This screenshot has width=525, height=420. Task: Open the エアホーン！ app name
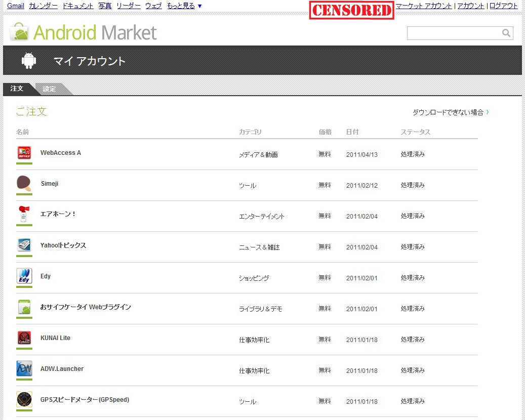[x=58, y=214]
